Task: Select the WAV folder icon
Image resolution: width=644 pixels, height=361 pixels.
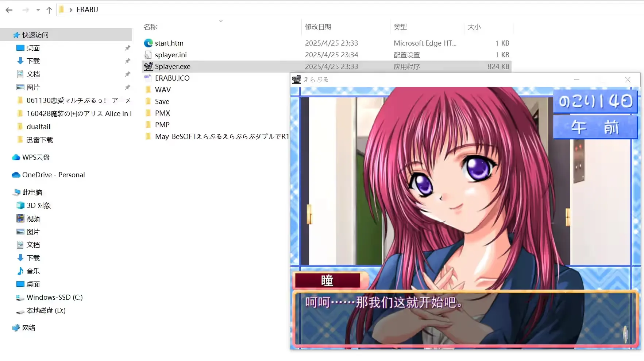Action: [x=148, y=90]
